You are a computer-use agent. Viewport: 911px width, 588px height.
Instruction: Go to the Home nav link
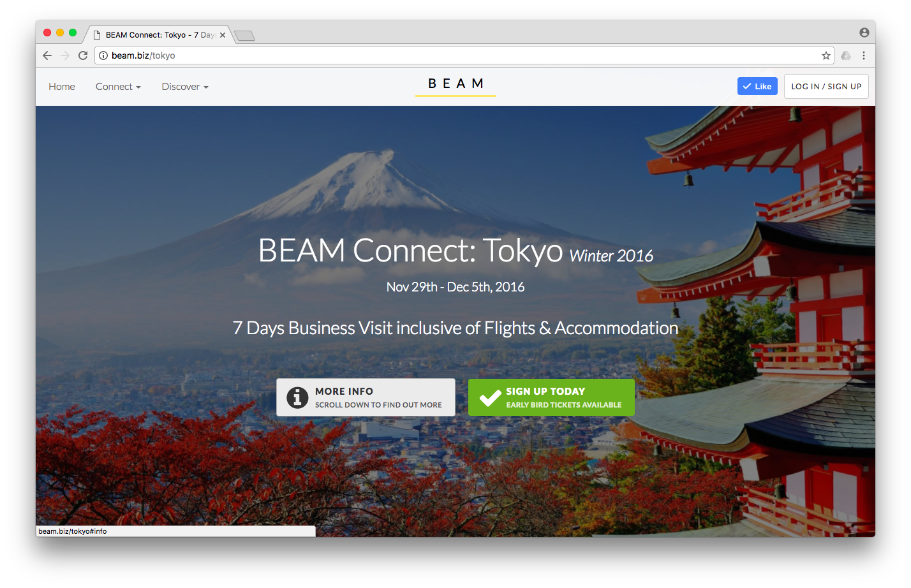tap(62, 87)
